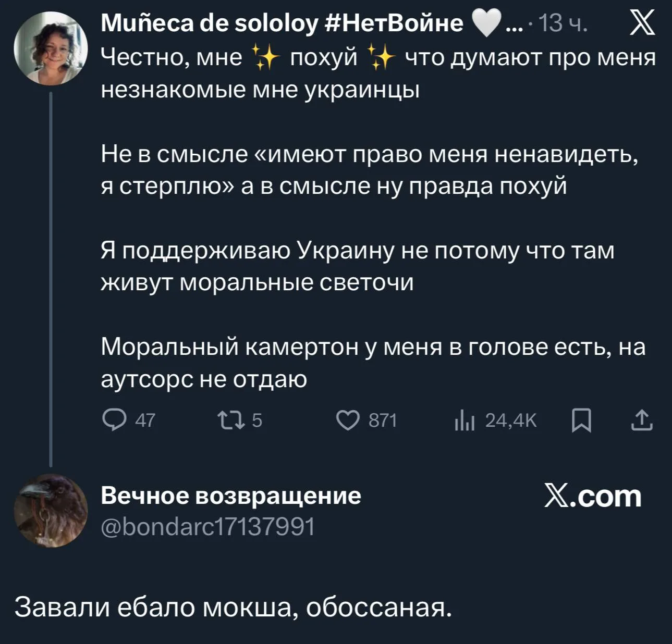672x644 pixels.
Task: Open the Muñeca de sololoy profile avatar
Action: pyautogui.click(x=51, y=48)
